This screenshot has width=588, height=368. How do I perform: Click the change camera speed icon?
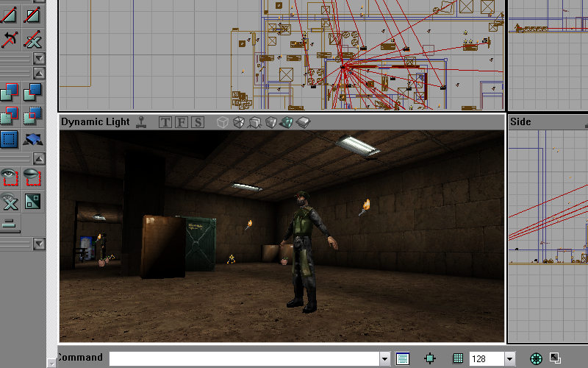pos(9,225)
